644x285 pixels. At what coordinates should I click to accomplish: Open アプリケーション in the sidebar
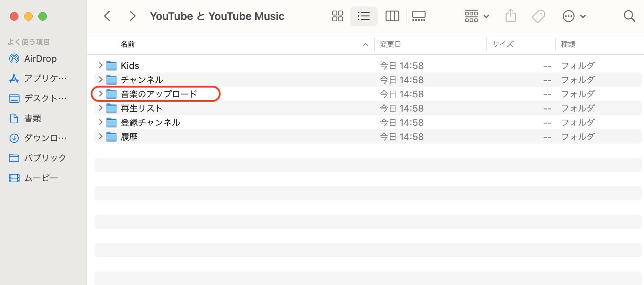pyautogui.click(x=38, y=79)
